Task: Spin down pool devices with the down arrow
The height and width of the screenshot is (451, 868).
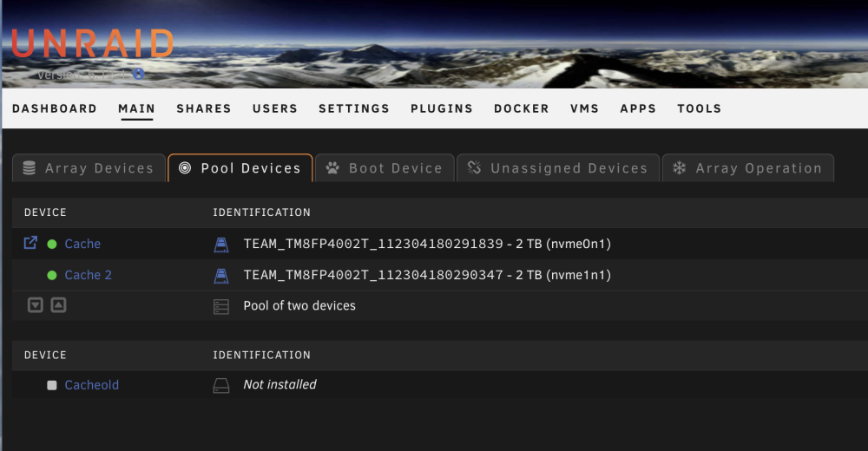Action: coord(36,305)
